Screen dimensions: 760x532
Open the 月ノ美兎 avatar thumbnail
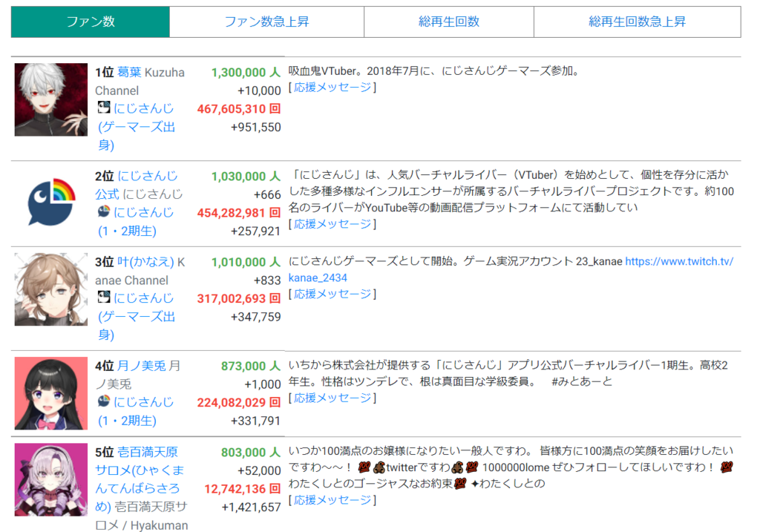tap(51, 393)
